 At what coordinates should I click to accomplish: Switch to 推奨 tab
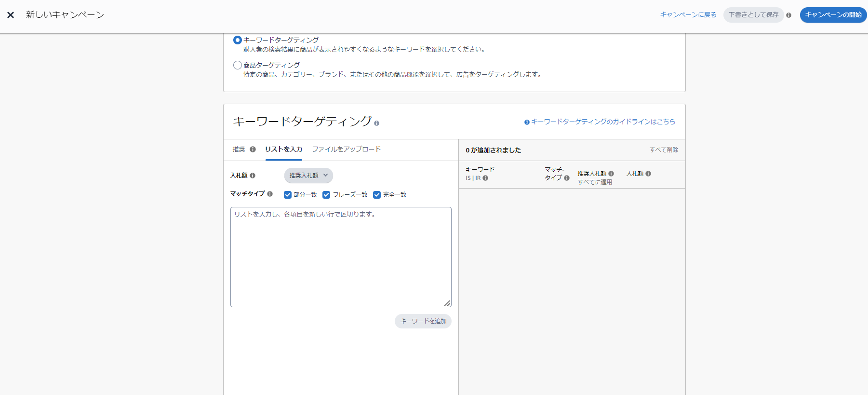pos(239,150)
